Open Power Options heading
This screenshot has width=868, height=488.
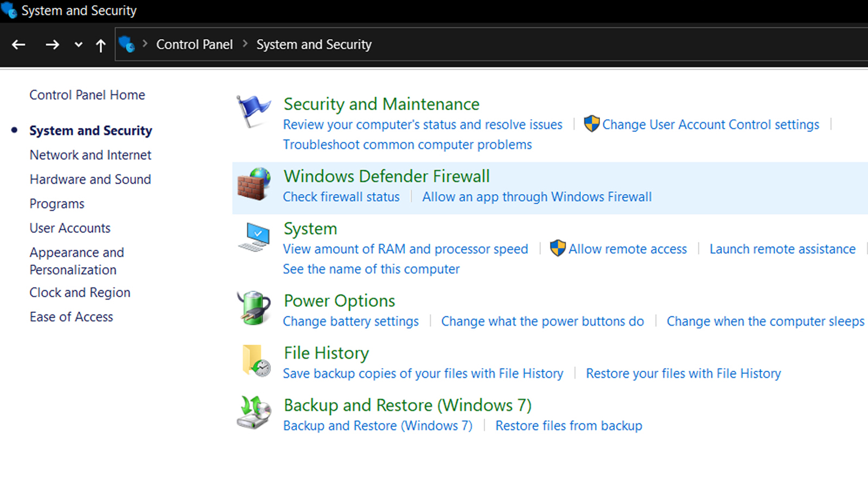pos(340,301)
